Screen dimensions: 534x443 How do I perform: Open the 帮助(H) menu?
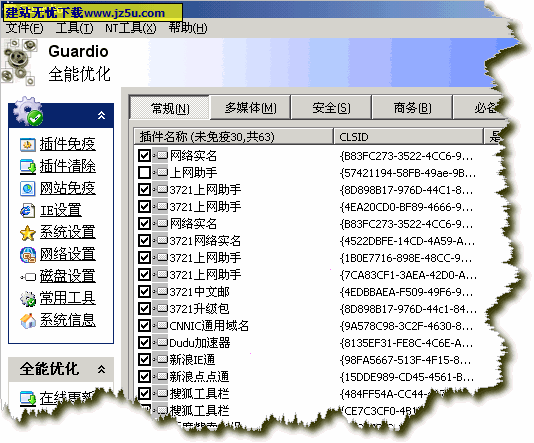[188, 28]
